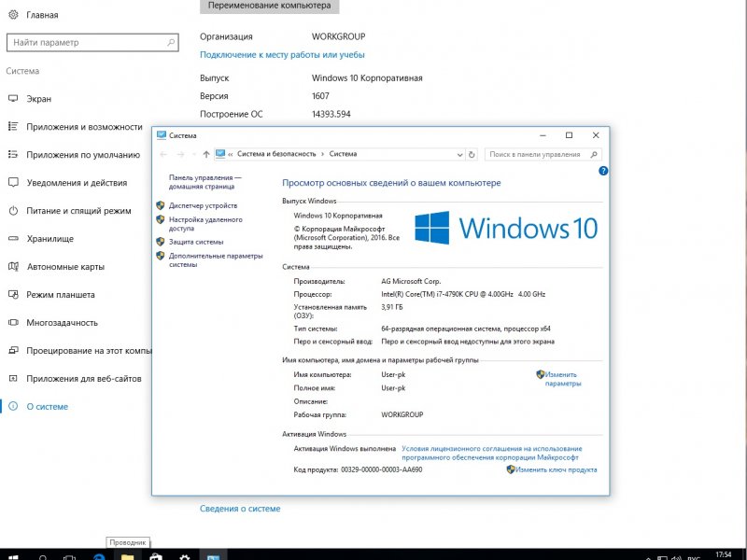Image resolution: width=747 pixels, height=560 pixels.
Task: Open Task View from the taskbar
Action: (70, 556)
